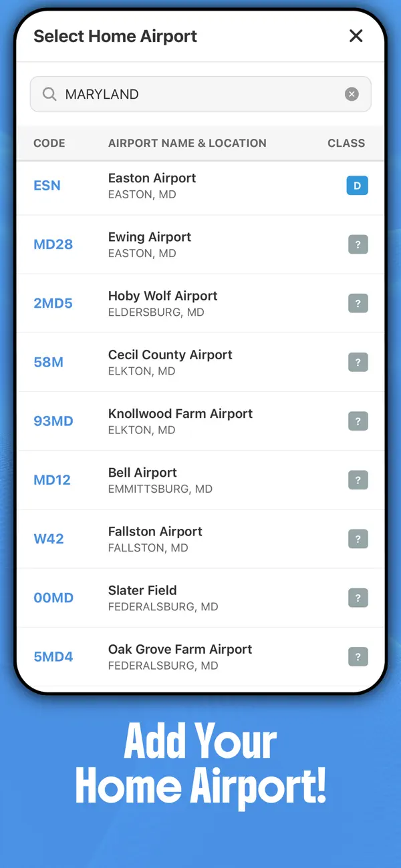401x868 pixels.
Task: Select the class D badge for Easton Airport
Action: click(357, 186)
